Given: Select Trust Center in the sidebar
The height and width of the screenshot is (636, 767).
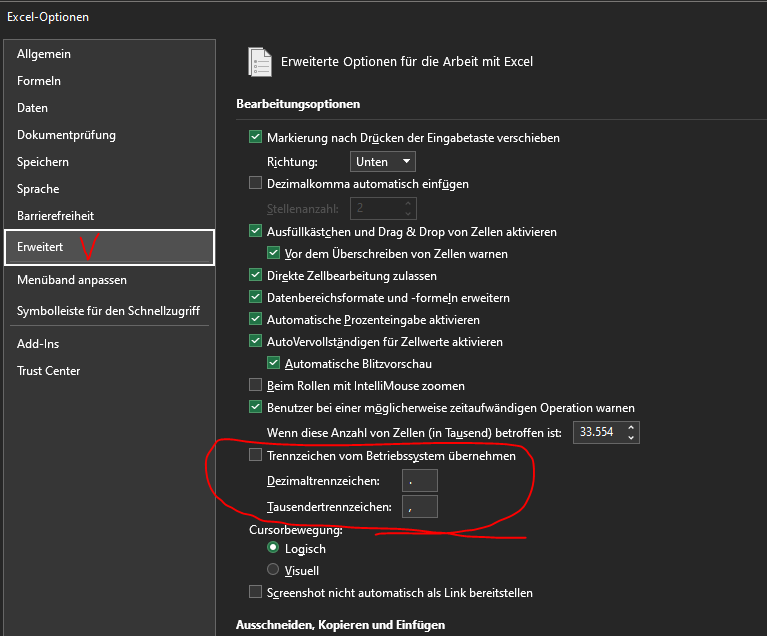Looking at the screenshot, I should (x=48, y=371).
